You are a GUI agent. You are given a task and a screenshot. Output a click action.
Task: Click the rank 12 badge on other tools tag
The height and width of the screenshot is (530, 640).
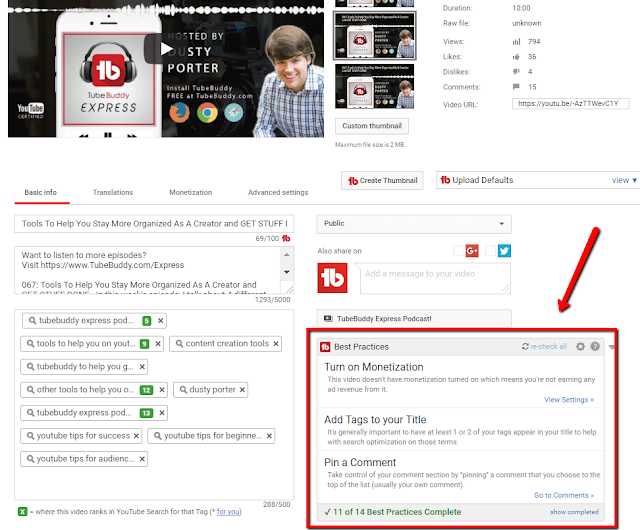(146, 390)
